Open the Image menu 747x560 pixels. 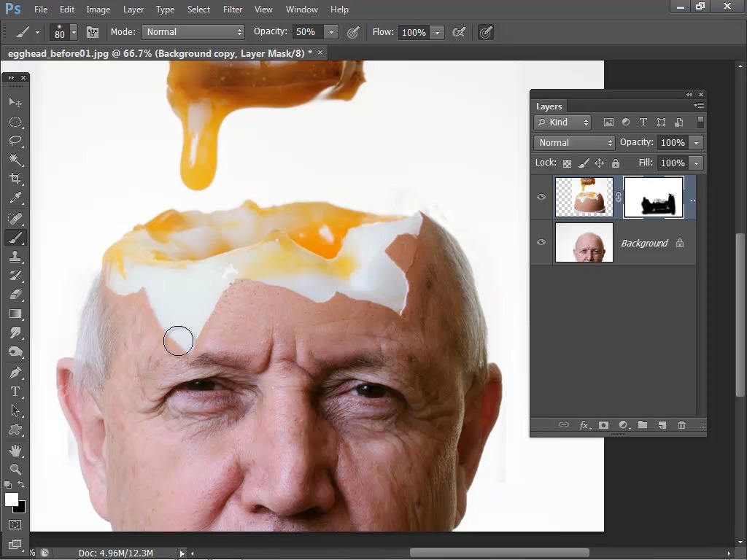pos(98,9)
